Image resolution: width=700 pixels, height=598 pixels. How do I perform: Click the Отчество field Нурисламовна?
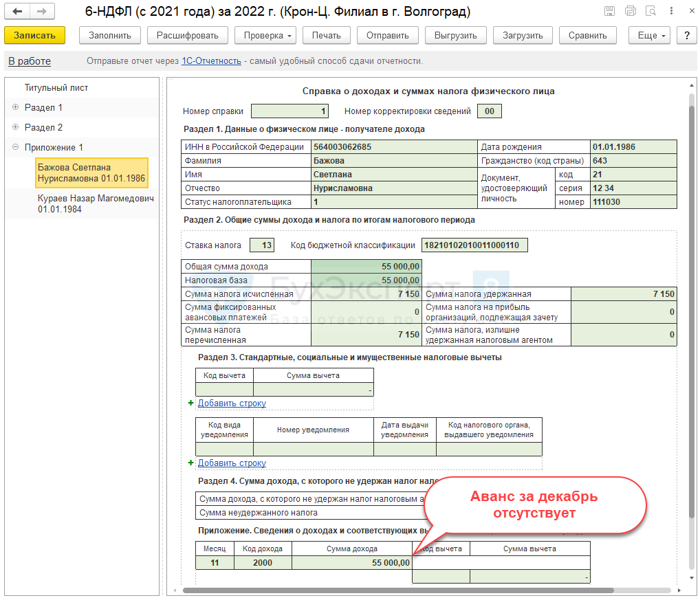click(394, 188)
